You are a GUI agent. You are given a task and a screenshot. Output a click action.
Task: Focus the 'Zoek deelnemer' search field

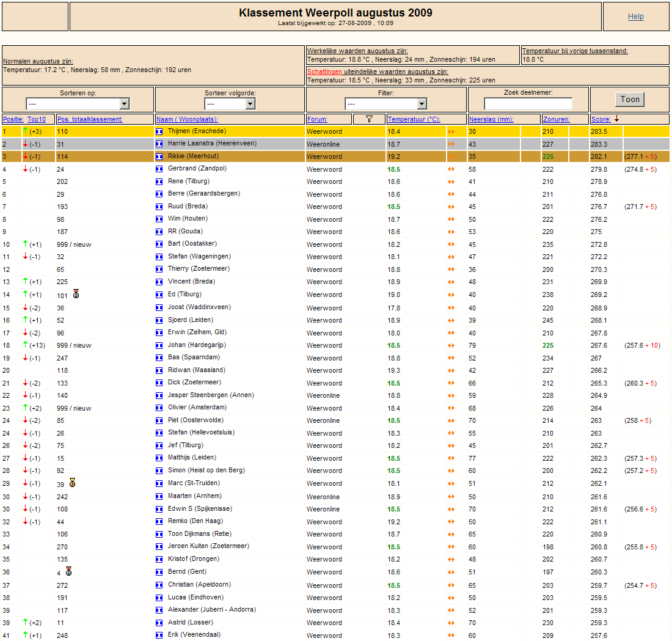528,104
